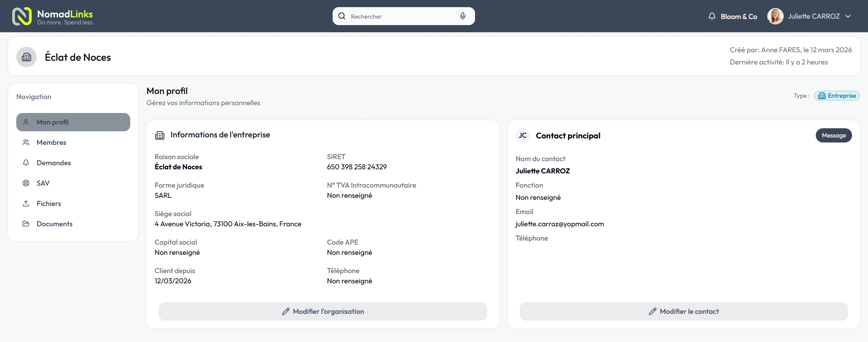This screenshot has width=868, height=342.
Task: Click the pencil icon in Modifier l'organisation
Action: tap(286, 311)
